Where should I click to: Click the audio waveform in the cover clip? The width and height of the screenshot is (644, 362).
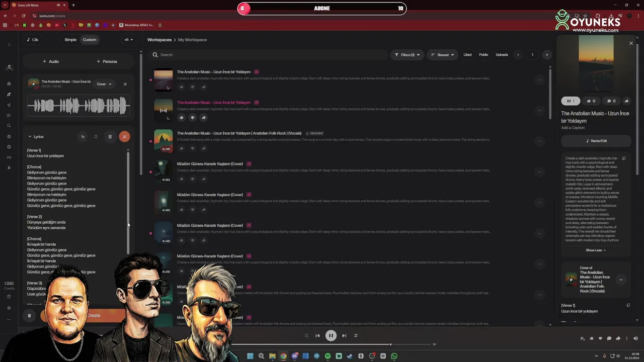tap(78, 106)
